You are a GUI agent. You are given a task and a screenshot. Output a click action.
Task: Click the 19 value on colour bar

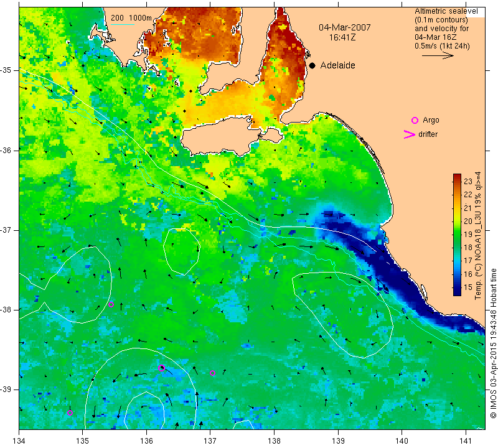(x=468, y=235)
